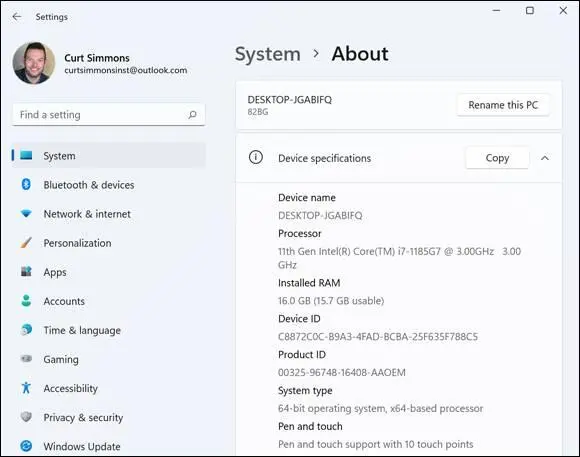Screen dimensions: 580x457
Task: Click the Windows Update sync icon
Action: (26, 446)
